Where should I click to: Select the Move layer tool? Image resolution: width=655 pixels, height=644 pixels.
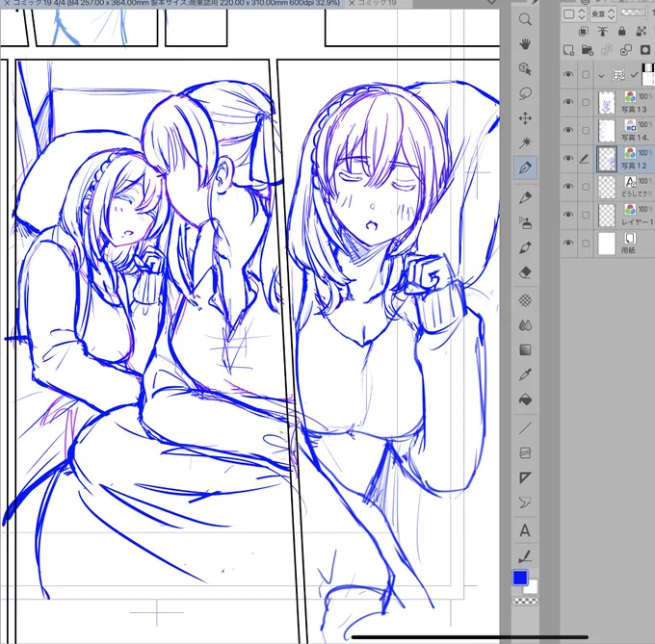(x=525, y=118)
